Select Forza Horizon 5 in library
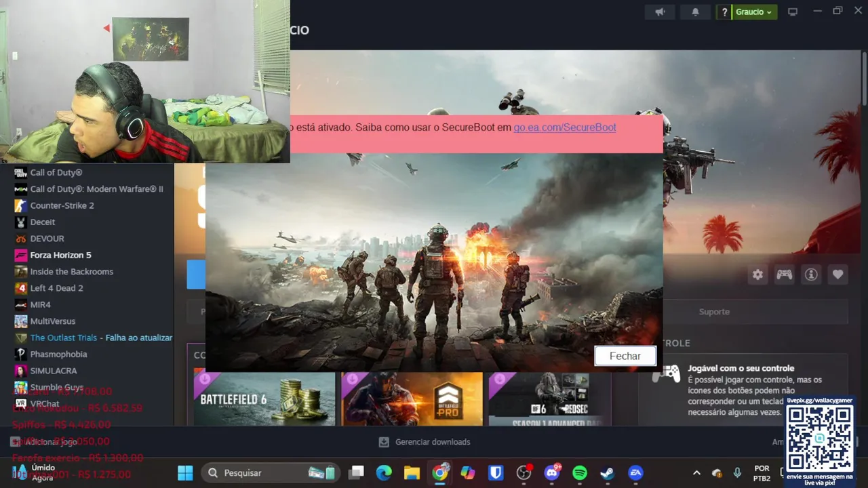Screen dimensions: 868x488 pyautogui.click(x=60, y=255)
